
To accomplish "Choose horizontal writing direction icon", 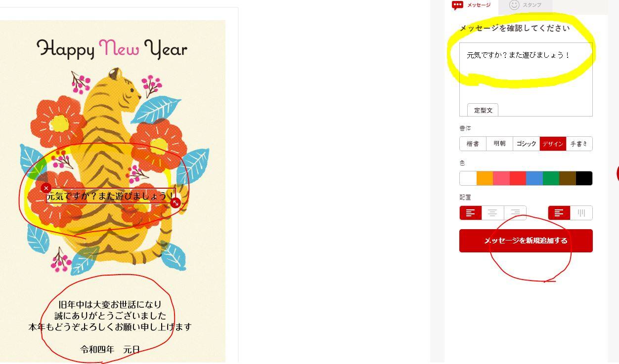I will click(x=559, y=213).
